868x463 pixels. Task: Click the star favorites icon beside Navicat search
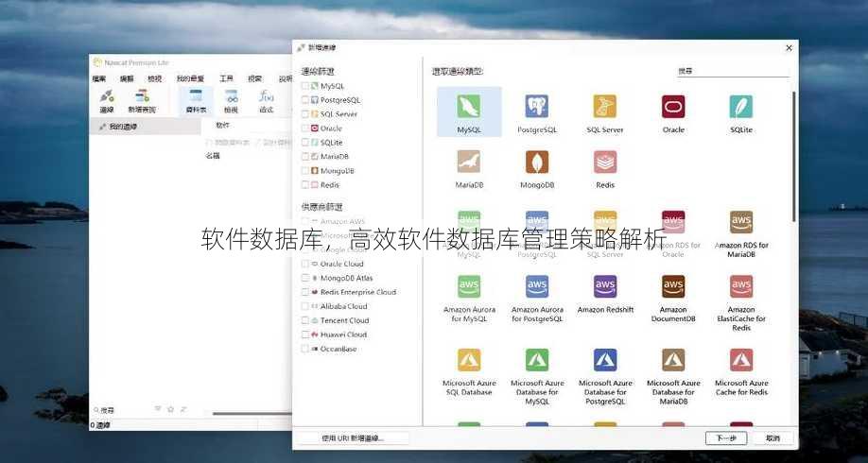tap(170, 409)
